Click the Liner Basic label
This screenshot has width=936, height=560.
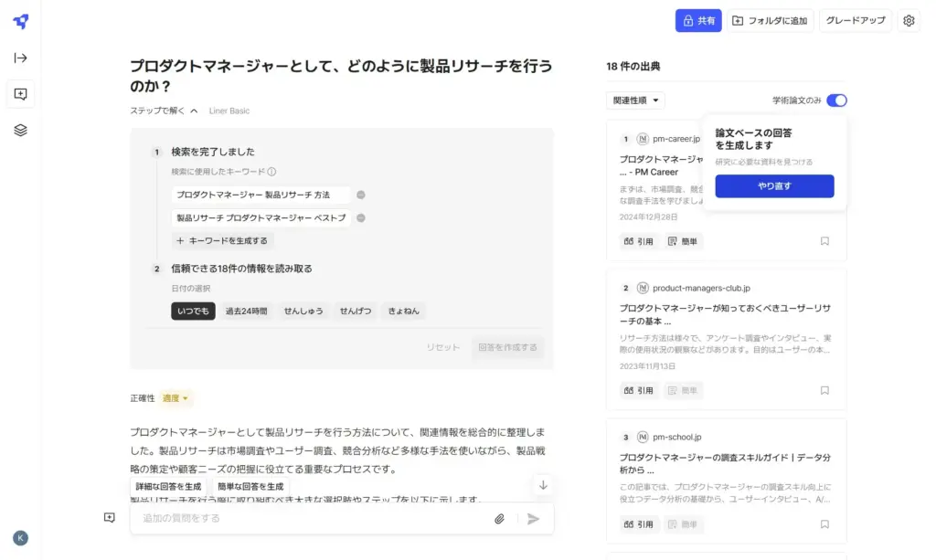pos(229,111)
